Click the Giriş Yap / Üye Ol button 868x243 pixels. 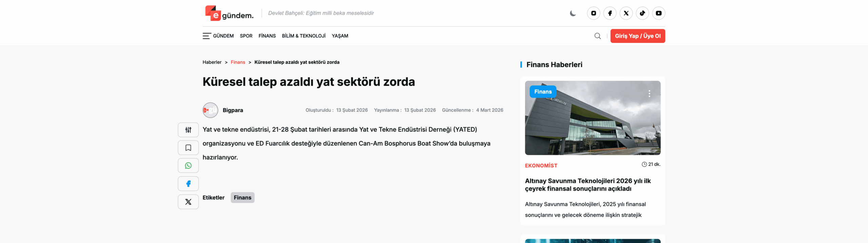pos(637,36)
